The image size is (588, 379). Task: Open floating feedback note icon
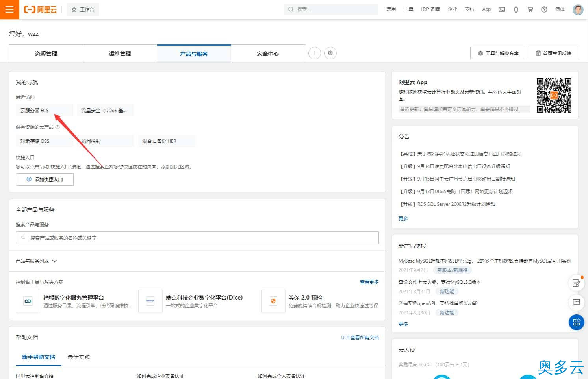(576, 283)
